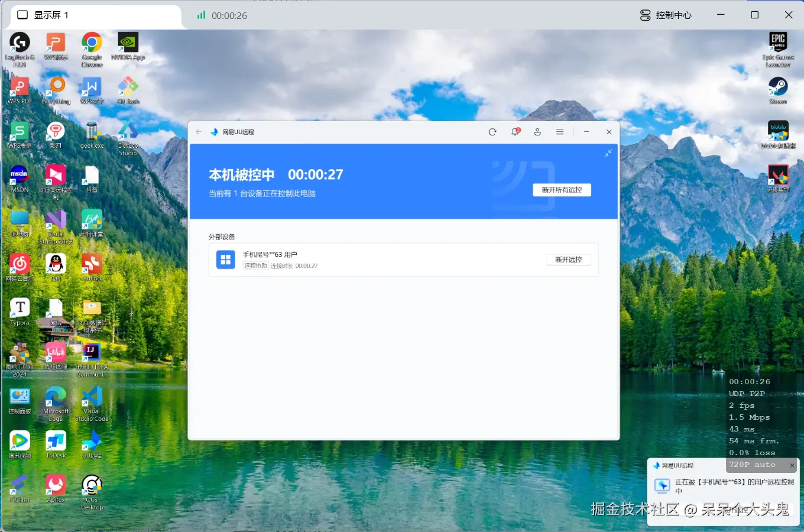Click the refresh icon in 网易UU远程 title bar
The height and width of the screenshot is (532, 804).
[x=492, y=132]
